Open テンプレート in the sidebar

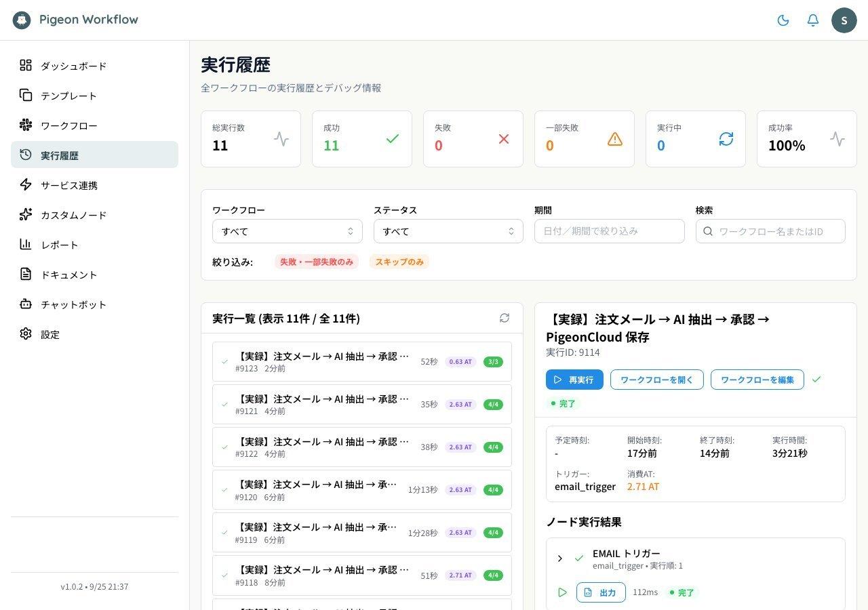(94, 96)
